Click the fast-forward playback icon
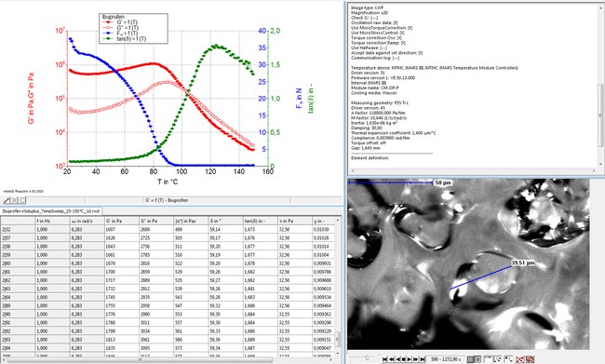This screenshot has width=605, height=364. (x=415, y=359)
